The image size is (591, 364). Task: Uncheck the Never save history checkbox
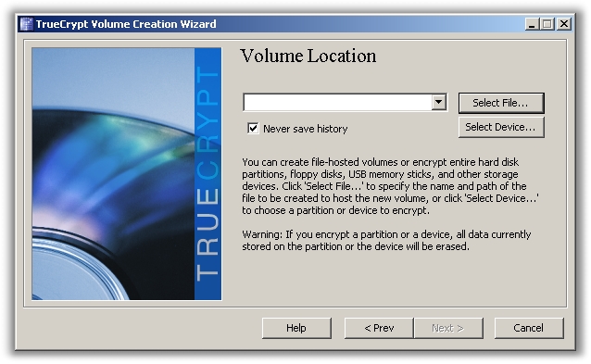[x=253, y=129]
